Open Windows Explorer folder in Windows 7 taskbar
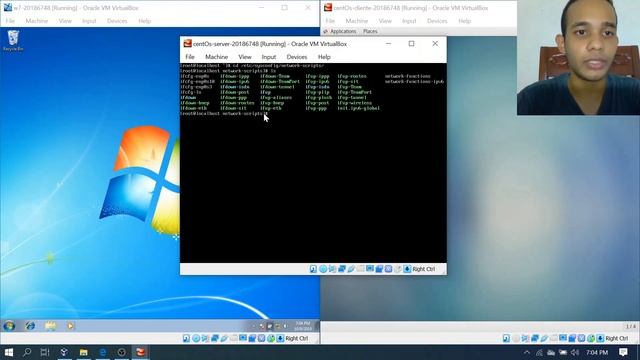Viewport: 640px width, 360px height. (x=51, y=326)
